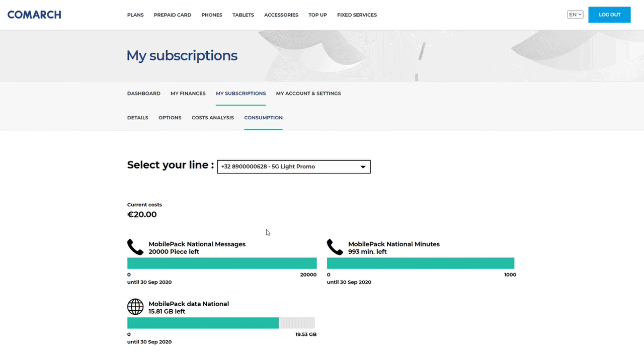Image resolution: width=644 pixels, height=362 pixels.
Task: Open the Tablets menu item
Action: (243, 15)
